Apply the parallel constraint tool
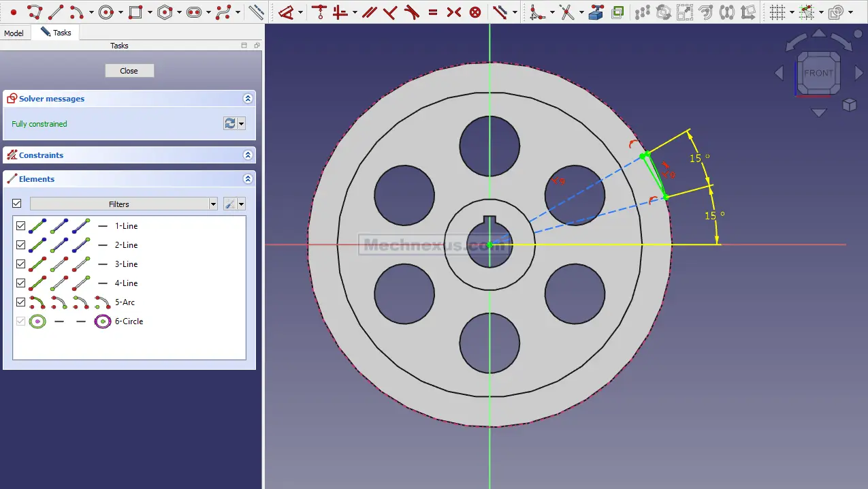The width and height of the screenshot is (868, 489). (x=369, y=12)
